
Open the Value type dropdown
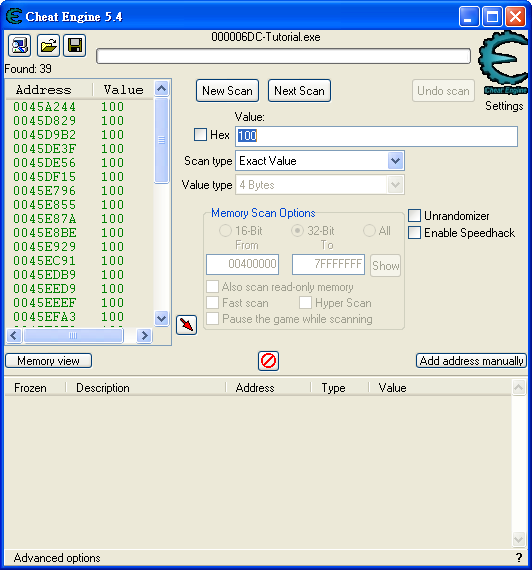click(395, 185)
